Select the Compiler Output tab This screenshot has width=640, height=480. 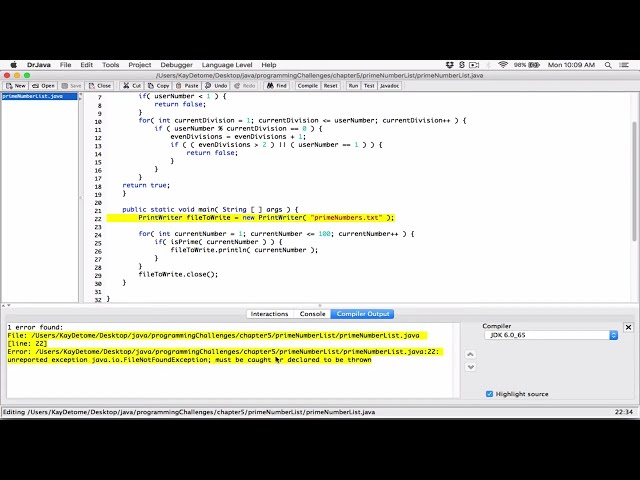pyautogui.click(x=362, y=314)
